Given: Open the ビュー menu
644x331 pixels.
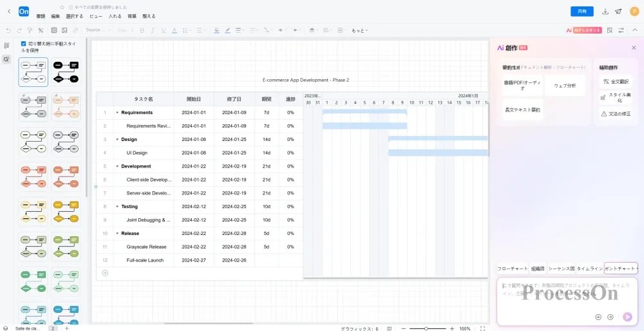Looking at the screenshot, I should pos(95,16).
